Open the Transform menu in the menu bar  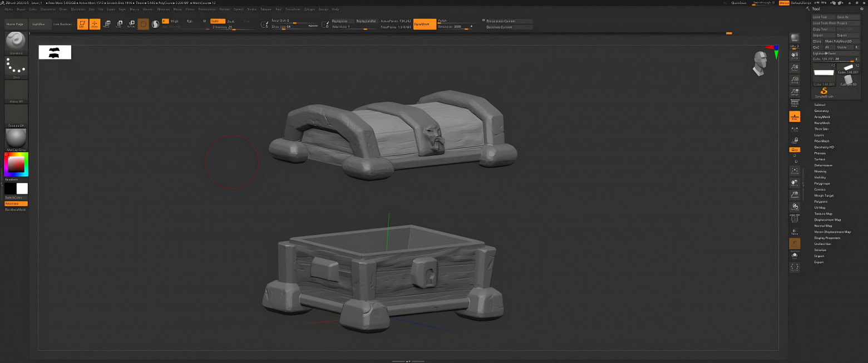(293, 9)
